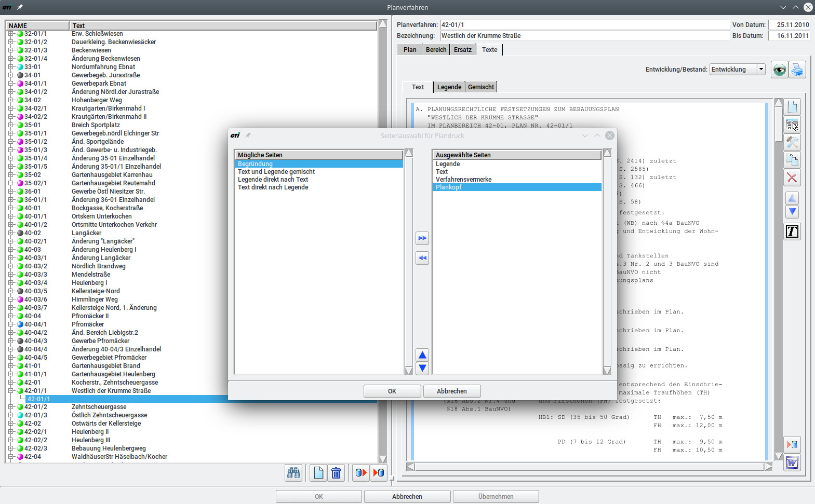The width and height of the screenshot is (815, 504).
Task: Click the Bezeichnung text field
Action: point(584,36)
